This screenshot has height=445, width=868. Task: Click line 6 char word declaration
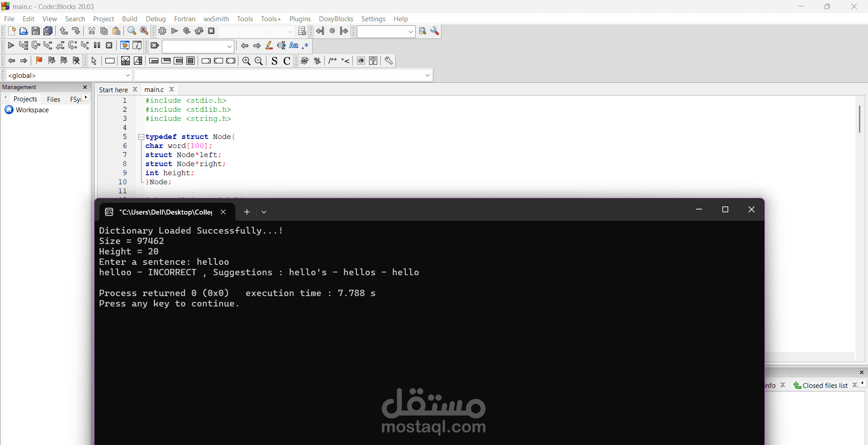pyautogui.click(x=179, y=146)
